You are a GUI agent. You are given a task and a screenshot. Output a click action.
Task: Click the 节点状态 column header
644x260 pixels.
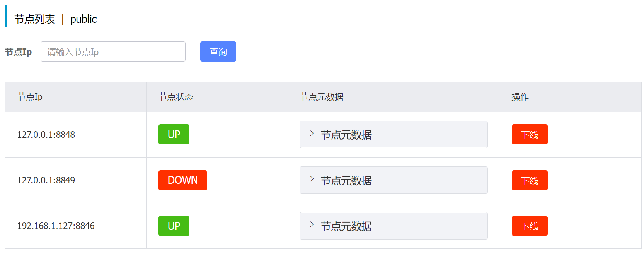[x=176, y=97]
